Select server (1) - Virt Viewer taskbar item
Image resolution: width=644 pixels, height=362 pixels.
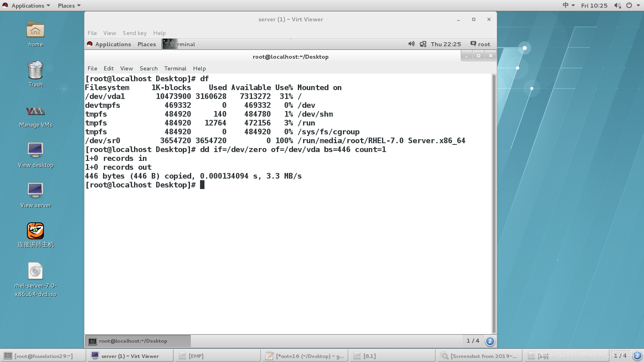tap(130, 356)
